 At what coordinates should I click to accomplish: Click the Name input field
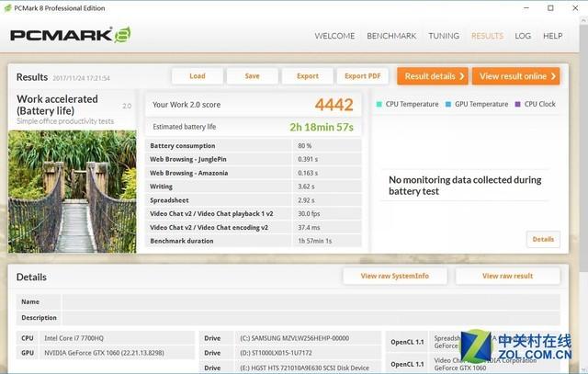pyautogui.click(x=311, y=302)
